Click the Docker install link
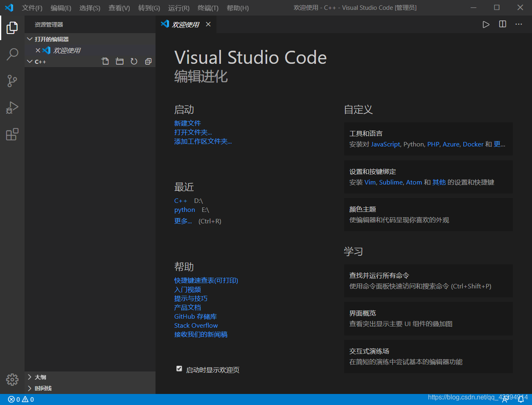Screen dimensions: 532x405 coord(473,144)
